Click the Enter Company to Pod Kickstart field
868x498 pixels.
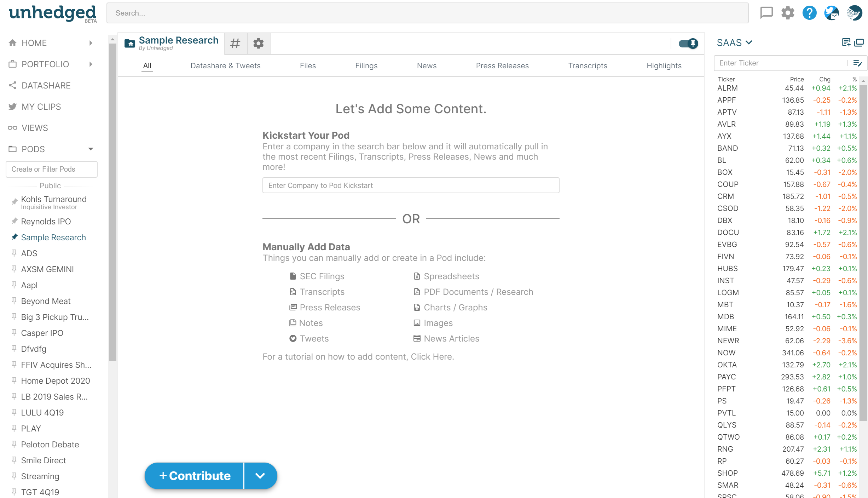[x=411, y=185]
